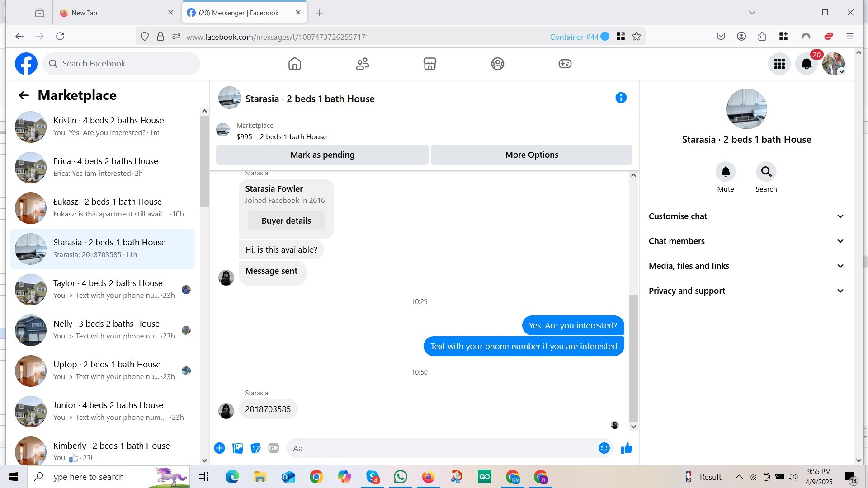The height and width of the screenshot is (488, 868).
Task: Click the Firefox address bar URL
Action: click(x=278, y=37)
